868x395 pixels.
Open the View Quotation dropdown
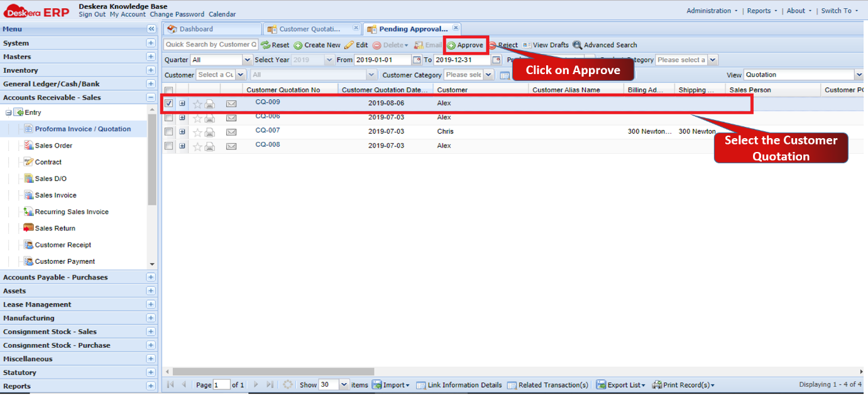[859, 75]
